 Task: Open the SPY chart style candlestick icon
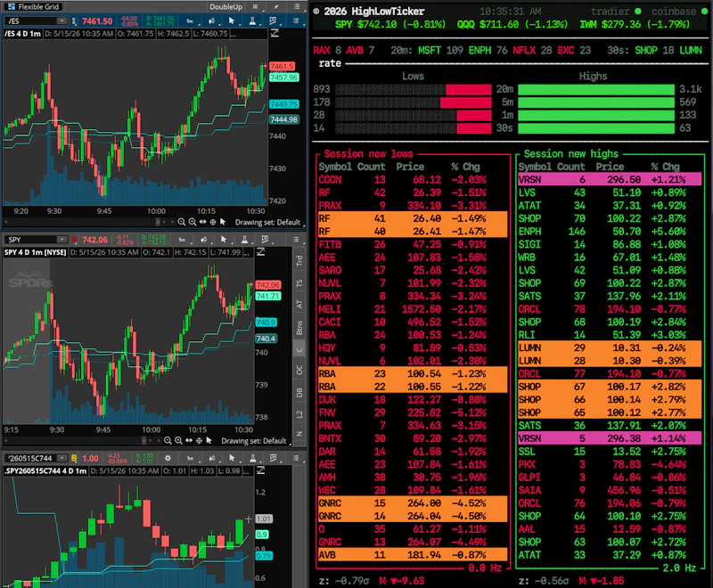click(204, 240)
